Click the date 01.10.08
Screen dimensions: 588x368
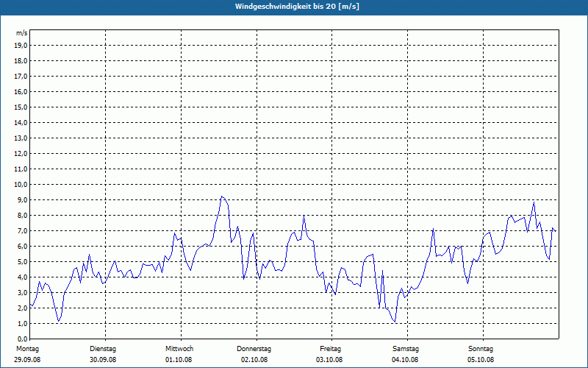[179, 360]
